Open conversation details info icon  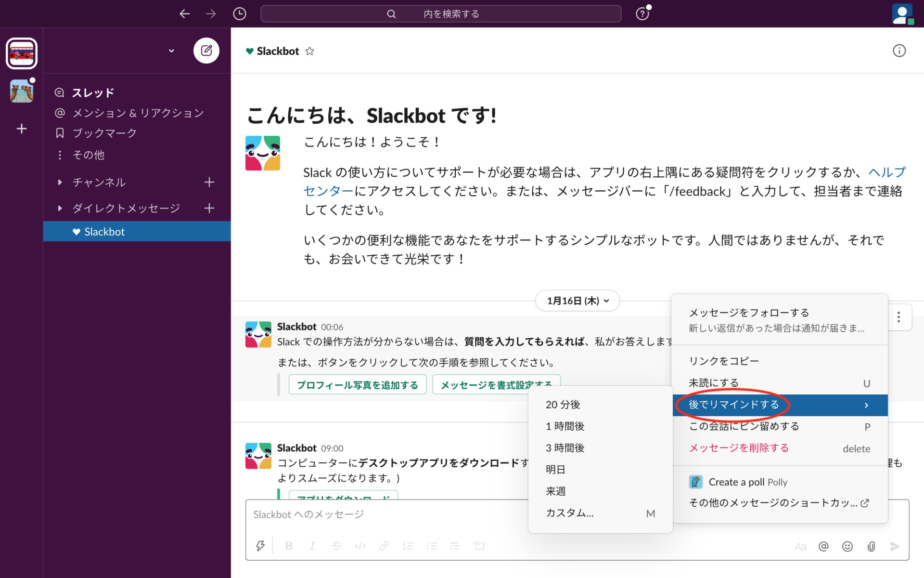(899, 51)
